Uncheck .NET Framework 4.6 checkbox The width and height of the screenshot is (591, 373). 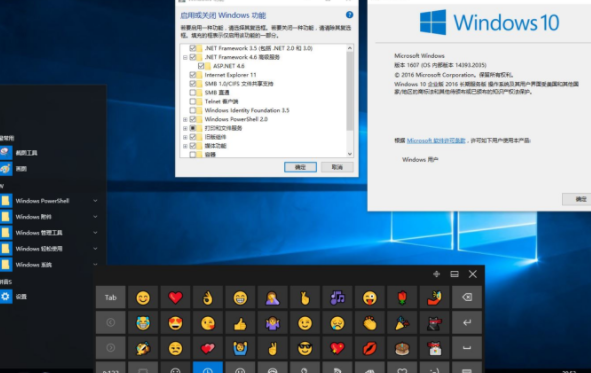coord(193,57)
